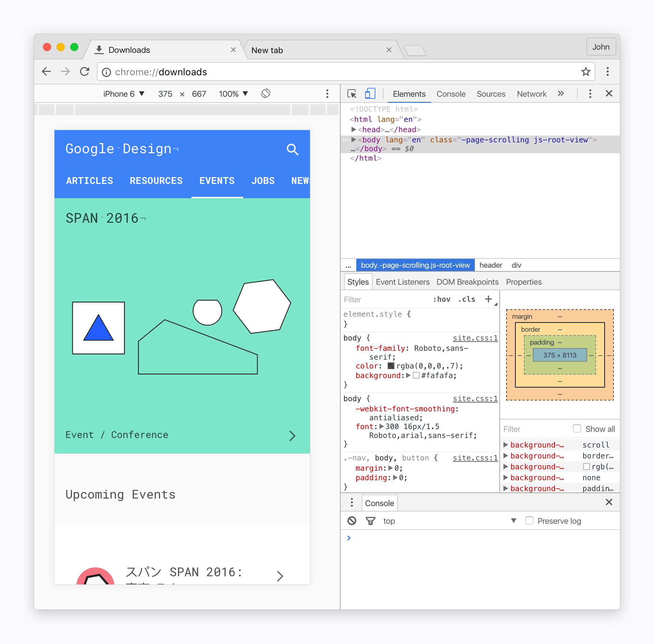Open the DevTools customize menu

pos(590,94)
